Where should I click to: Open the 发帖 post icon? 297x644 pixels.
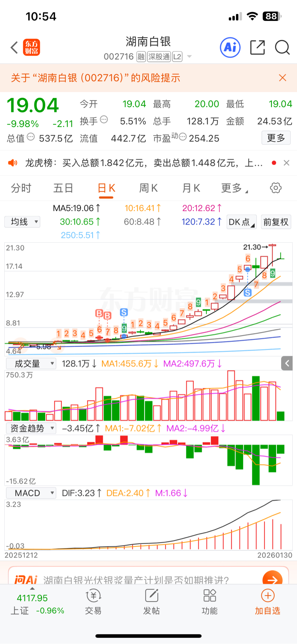click(x=152, y=602)
